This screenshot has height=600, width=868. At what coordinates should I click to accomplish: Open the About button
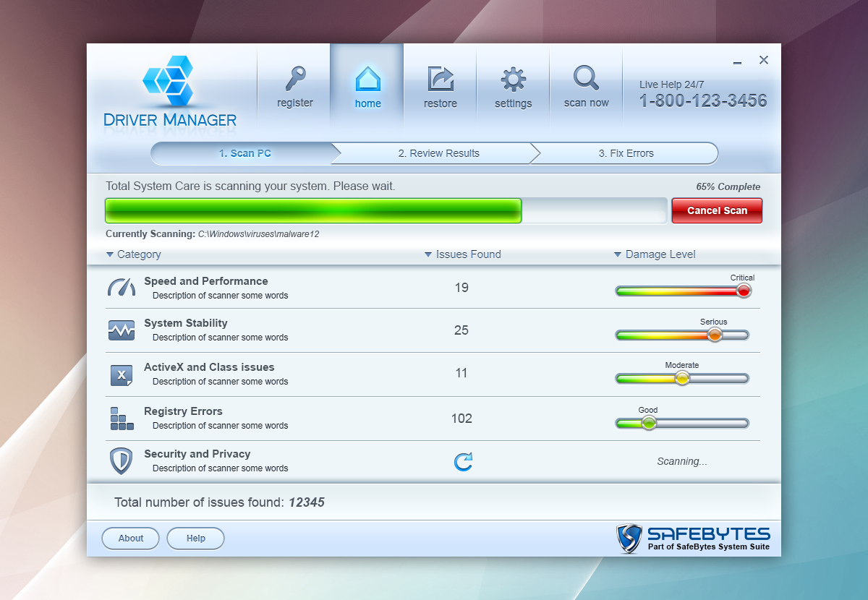(131, 538)
